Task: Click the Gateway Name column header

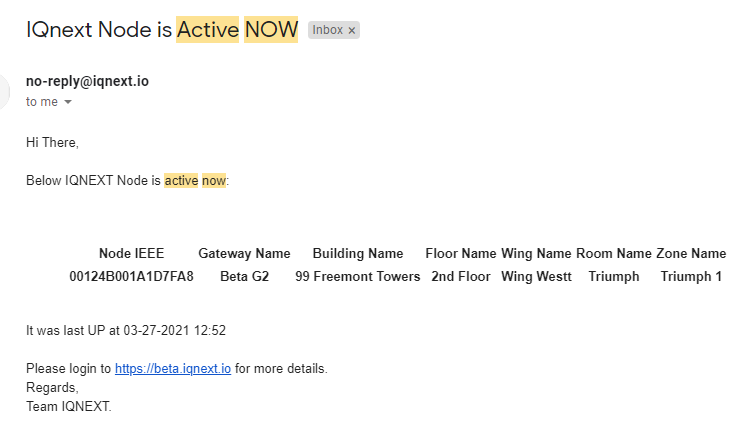Action: [x=244, y=253]
